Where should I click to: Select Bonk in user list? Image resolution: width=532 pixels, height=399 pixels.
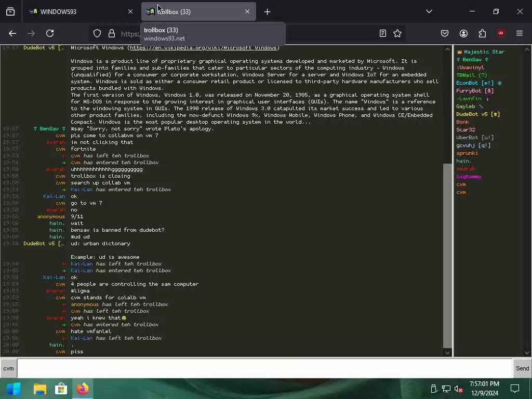pyautogui.click(x=462, y=122)
